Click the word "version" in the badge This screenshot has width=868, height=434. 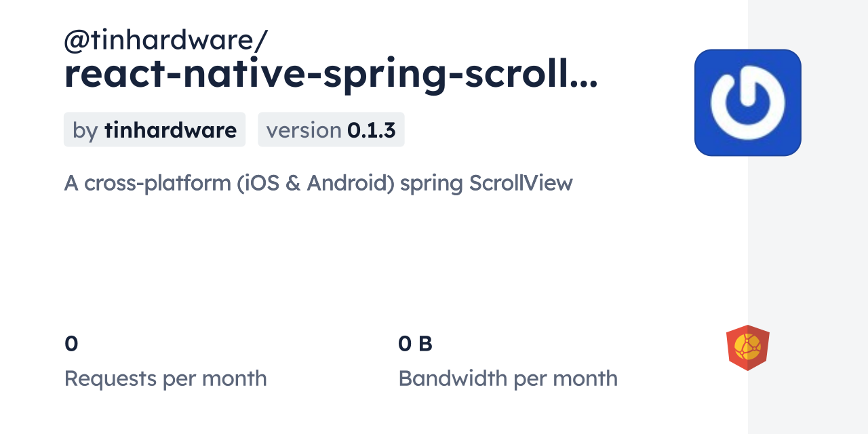coord(303,130)
